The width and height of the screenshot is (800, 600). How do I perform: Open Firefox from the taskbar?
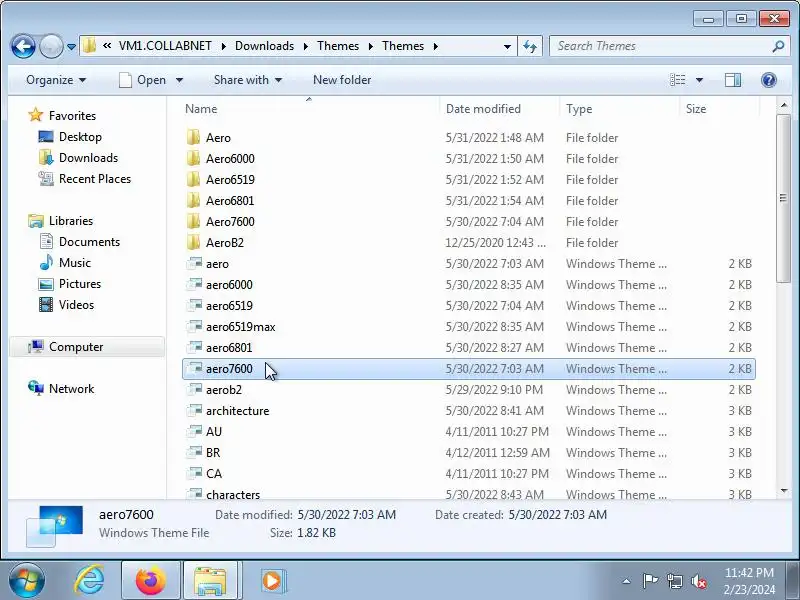coord(151,581)
